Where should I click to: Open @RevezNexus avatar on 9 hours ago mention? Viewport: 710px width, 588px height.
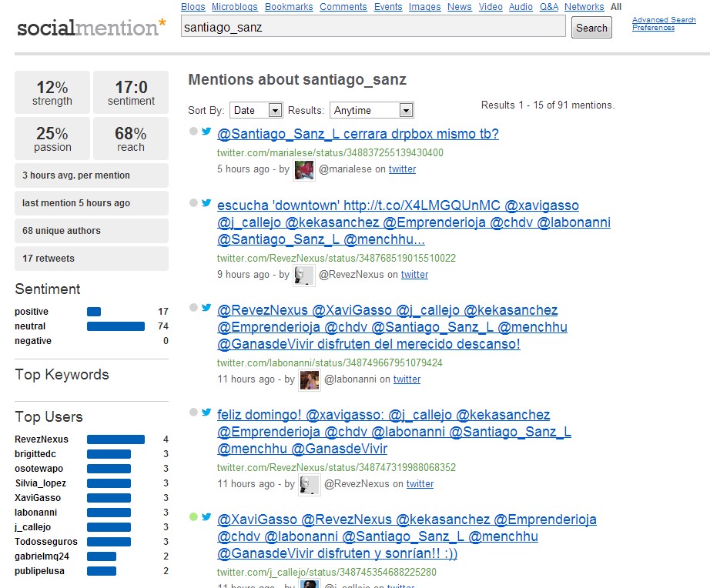(x=304, y=276)
